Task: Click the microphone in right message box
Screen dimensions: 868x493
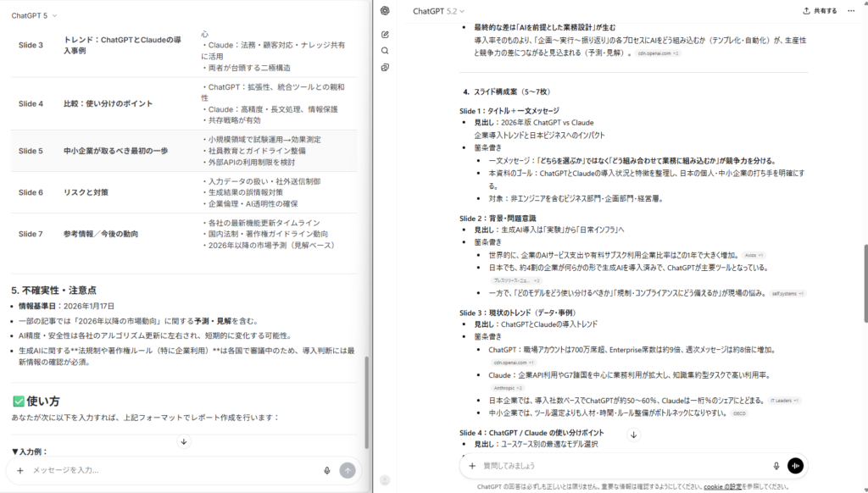Action: pos(776,466)
